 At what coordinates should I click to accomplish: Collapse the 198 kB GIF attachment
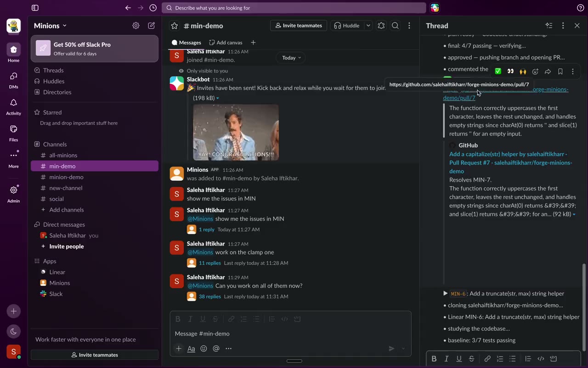point(217,98)
